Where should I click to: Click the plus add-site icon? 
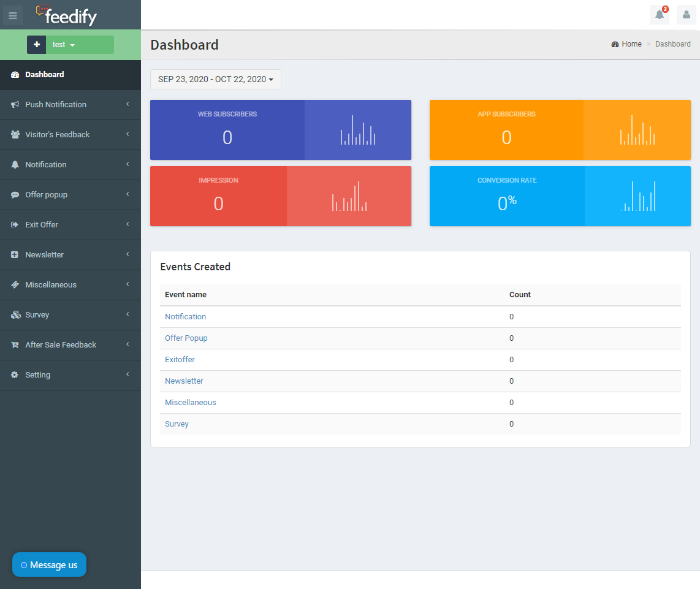[x=36, y=45]
